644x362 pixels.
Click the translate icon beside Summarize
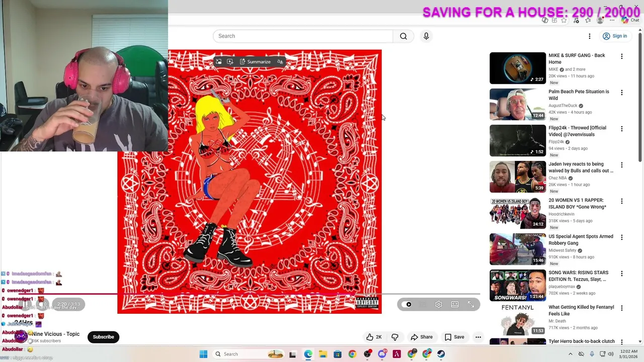280,62
